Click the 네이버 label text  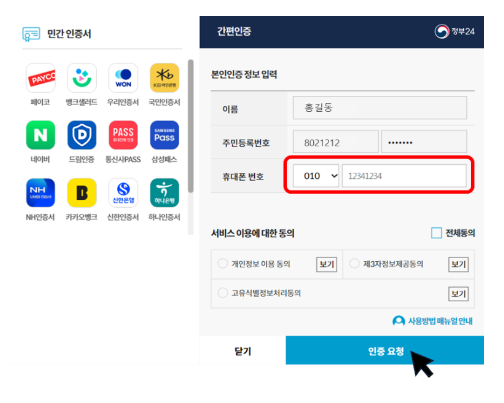pyautogui.click(x=40, y=159)
